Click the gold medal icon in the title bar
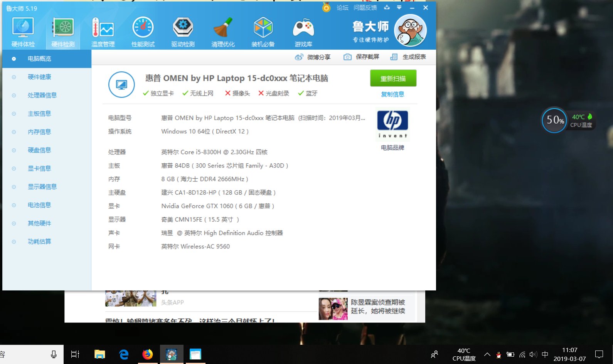 click(326, 7)
